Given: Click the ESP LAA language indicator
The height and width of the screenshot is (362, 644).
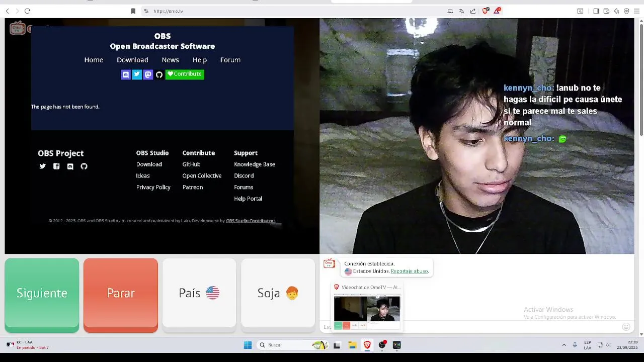Looking at the screenshot, I should [x=588, y=345].
